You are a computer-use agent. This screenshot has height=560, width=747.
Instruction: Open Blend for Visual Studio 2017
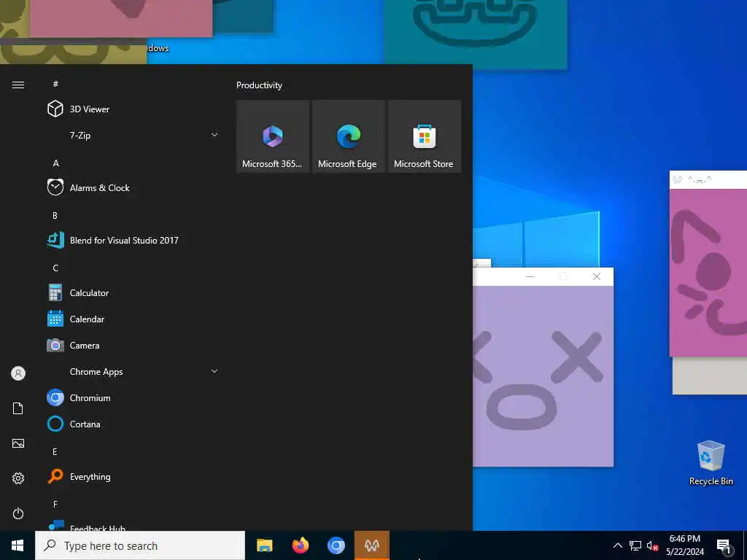pos(124,240)
